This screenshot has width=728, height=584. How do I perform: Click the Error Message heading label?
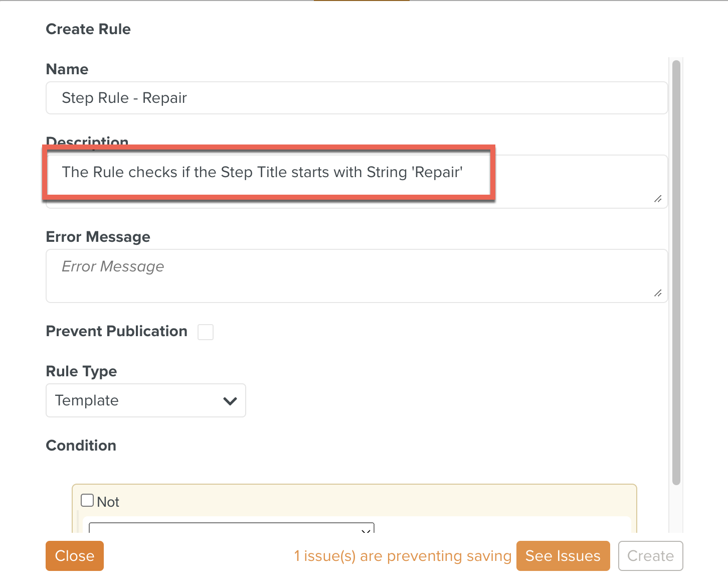[x=98, y=237]
